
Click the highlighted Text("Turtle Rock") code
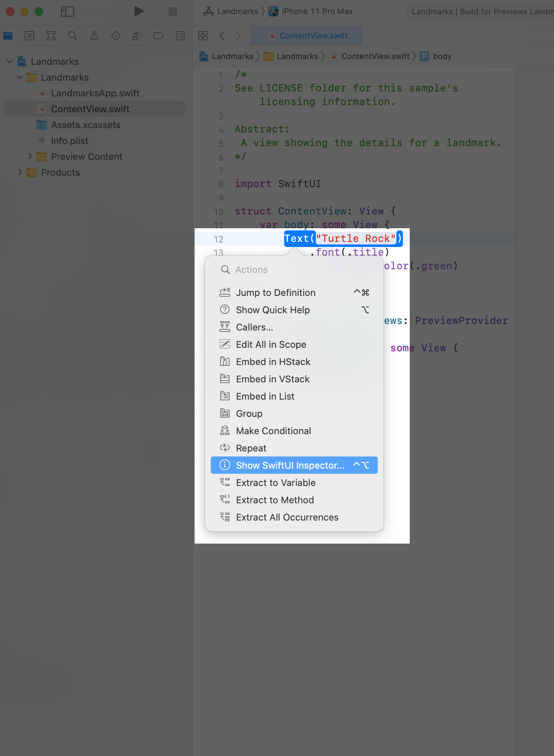point(343,239)
